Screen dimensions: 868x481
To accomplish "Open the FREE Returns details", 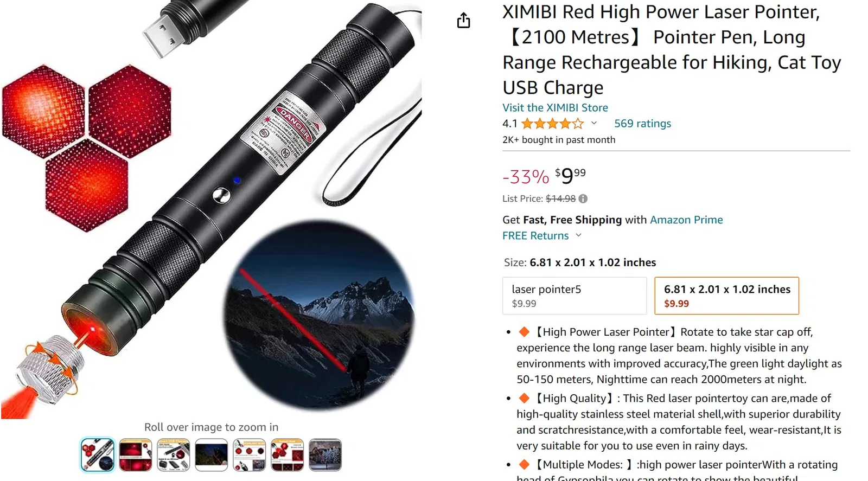I will pyautogui.click(x=535, y=236).
